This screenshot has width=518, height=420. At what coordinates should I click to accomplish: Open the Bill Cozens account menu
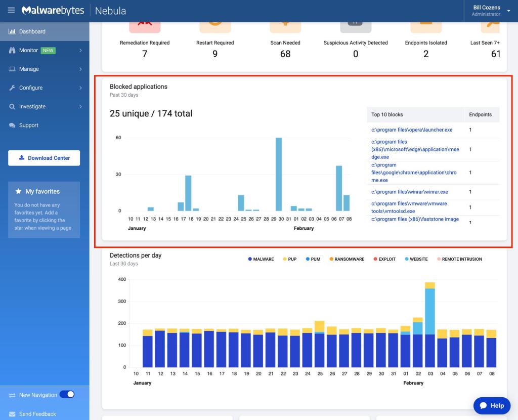487,11
